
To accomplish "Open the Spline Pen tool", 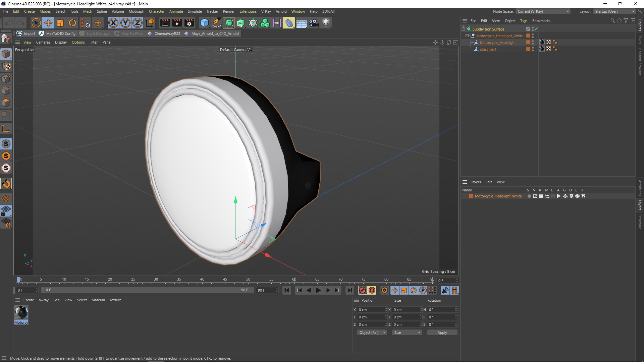I will [217, 23].
